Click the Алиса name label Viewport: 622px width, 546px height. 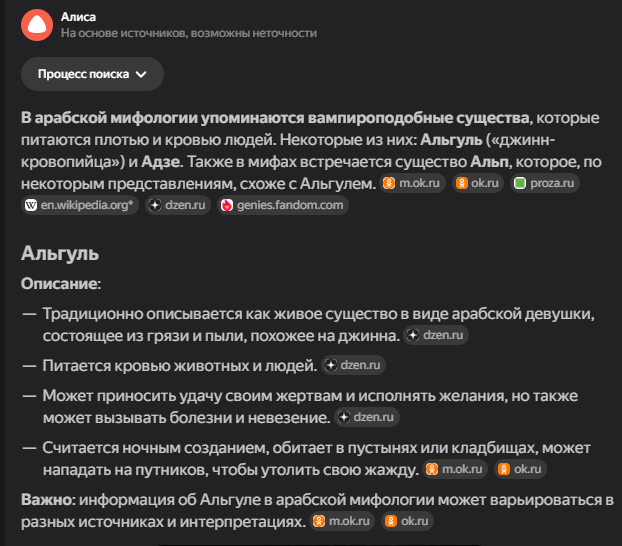click(79, 16)
